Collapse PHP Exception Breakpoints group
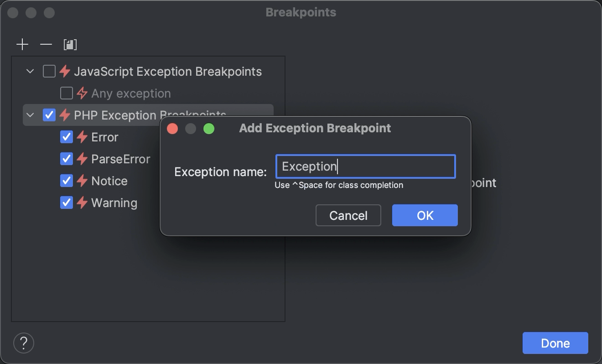 [30, 115]
